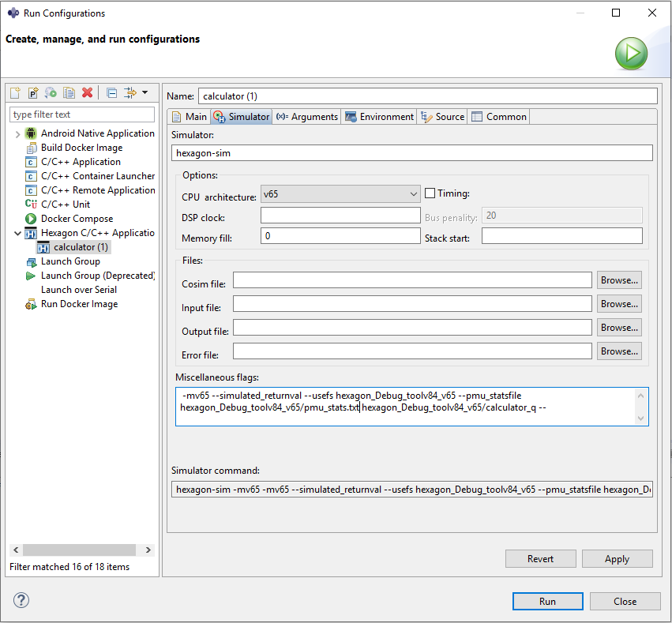Open the CPU architecture dropdown
This screenshot has height=623, width=672.
tap(340, 194)
